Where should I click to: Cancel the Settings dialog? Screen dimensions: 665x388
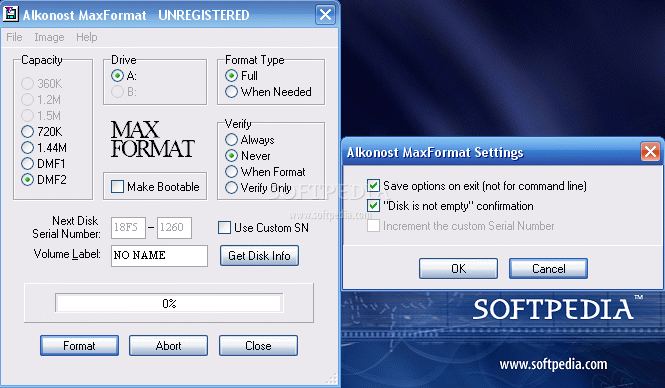[x=548, y=268]
